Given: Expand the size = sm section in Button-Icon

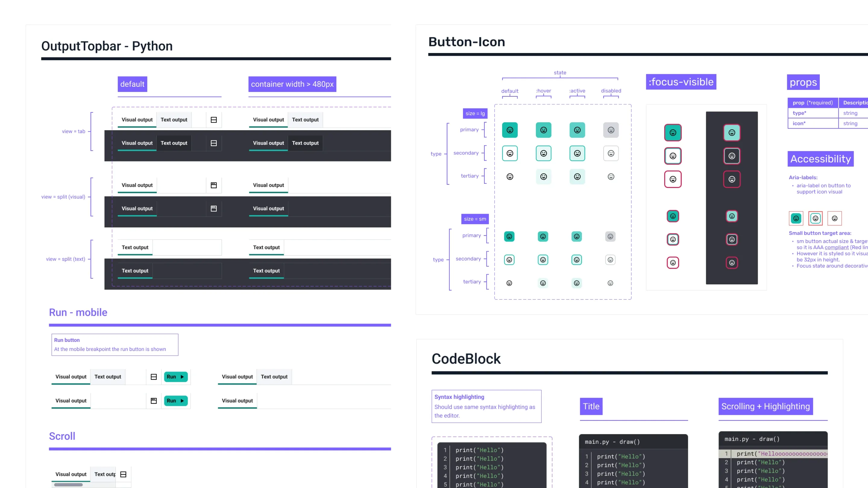Looking at the screenshot, I should 475,219.
